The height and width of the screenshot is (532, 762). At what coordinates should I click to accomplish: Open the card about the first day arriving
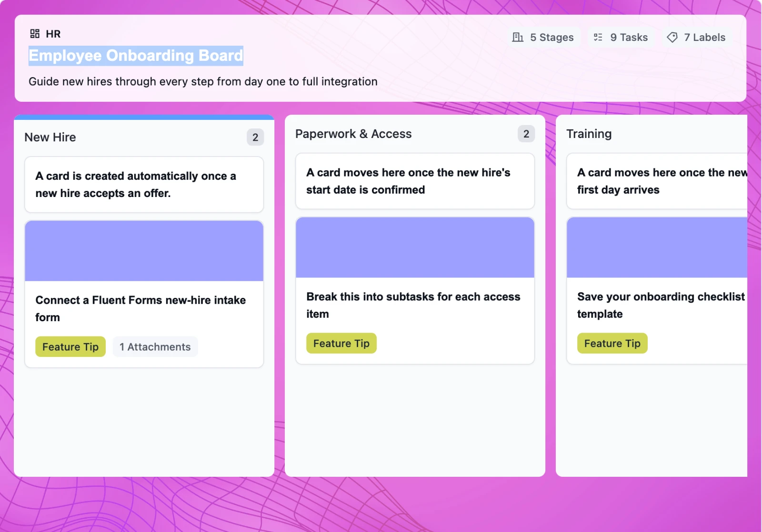click(x=657, y=181)
